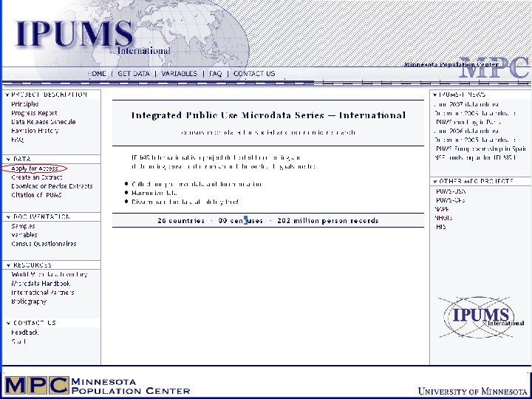The image size is (532, 399).
Task: Collapse the Resources section arrow
Action: coord(8,265)
